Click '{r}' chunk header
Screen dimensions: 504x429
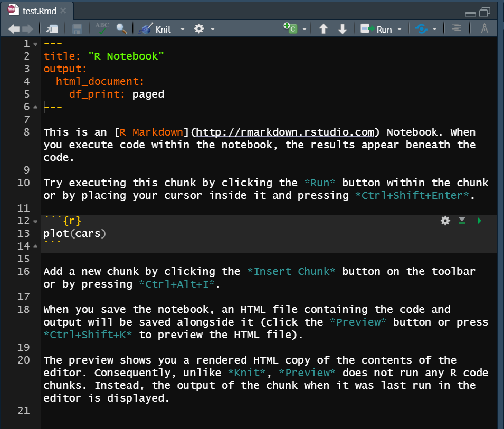72,221
